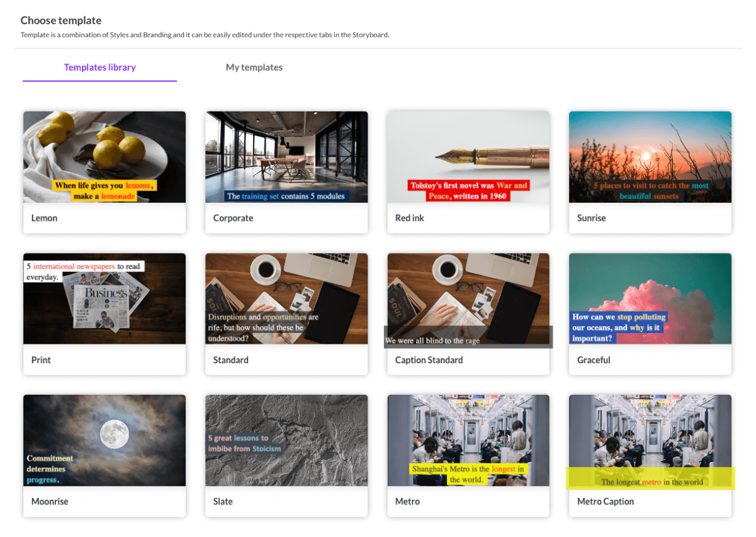756x537 pixels.
Task: Choose the Graceful pink cloud template
Action: 650,298
